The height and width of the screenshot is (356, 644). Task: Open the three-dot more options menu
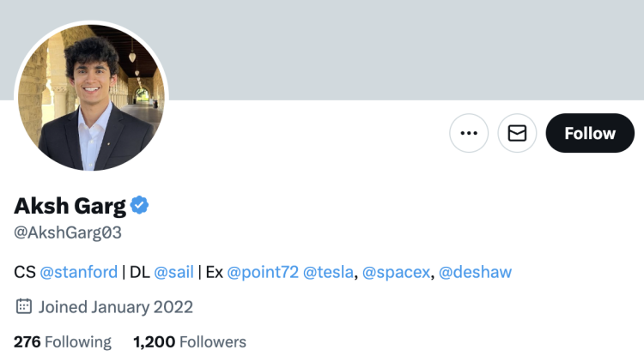point(469,133)
